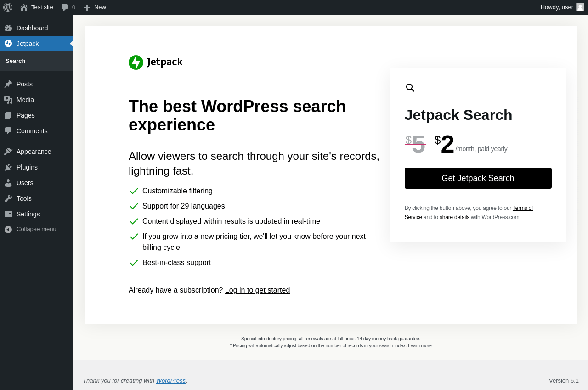
Task: Open the Comments sidebar menu
Action: [x=37, y=131]
